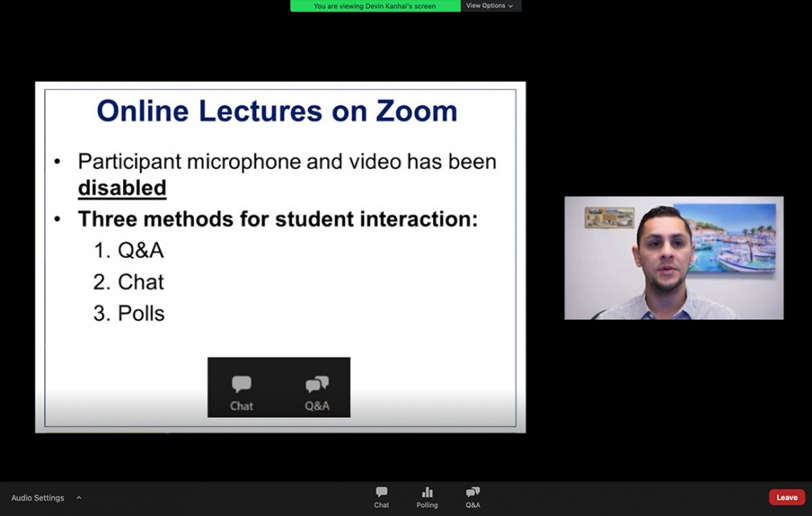This screenshot has width=812, height=516.
Task: Open the Q&A panel from the meeting toolbar
Action: click(x=473, y=497)
